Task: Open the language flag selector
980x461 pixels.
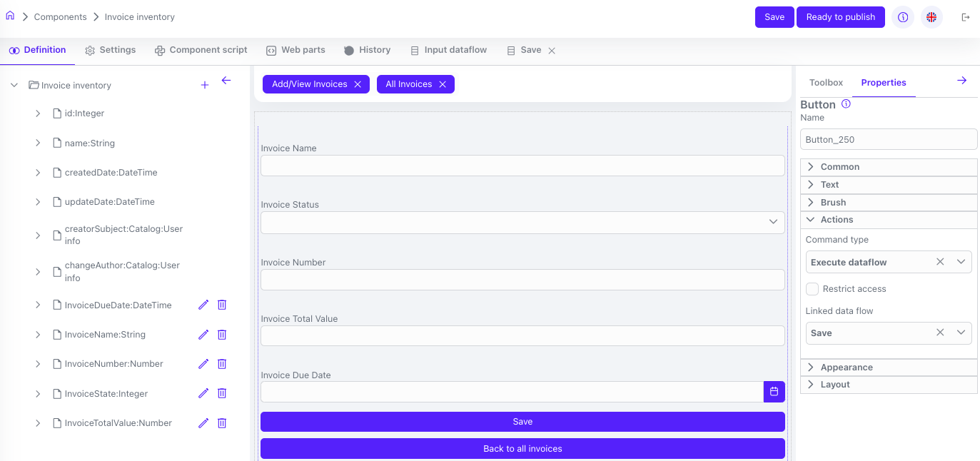Action: pyautogui.click(x=931, y=17)
